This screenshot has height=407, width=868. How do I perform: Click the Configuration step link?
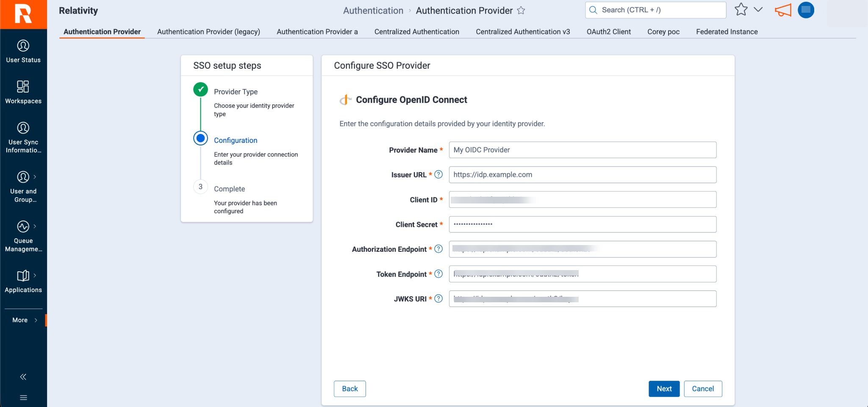(x=236, y=140)
